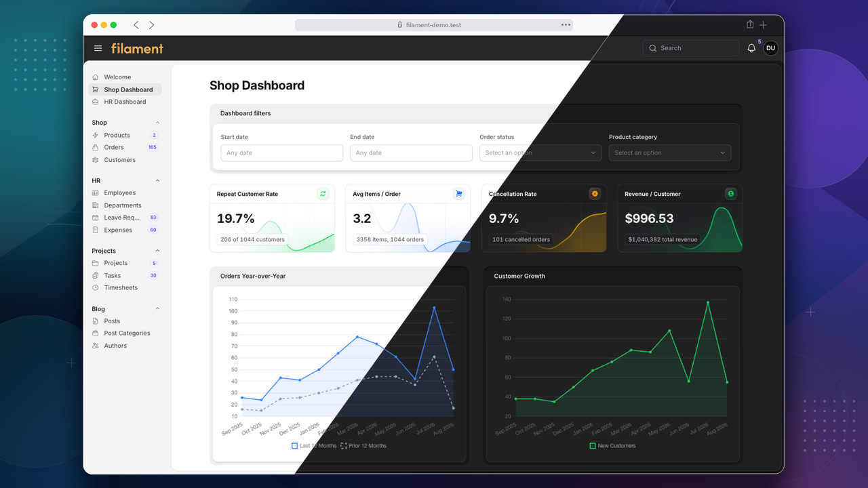The height and width of the screenshot is (488, 868).
Task: Open Expenses page in sidebar
Action: click(x=125, y=230)
